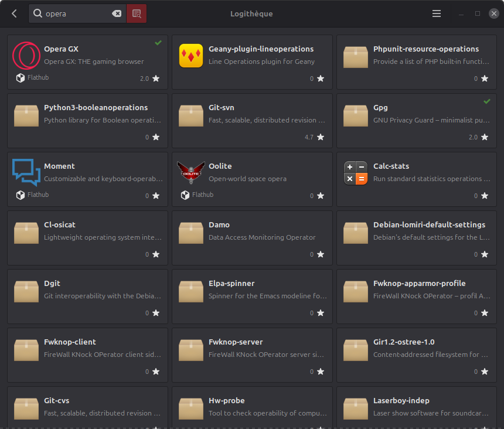Screen dimensions: 504x429
Task: Click the 2.0 rating on Gpg
Action: (473, 137)
